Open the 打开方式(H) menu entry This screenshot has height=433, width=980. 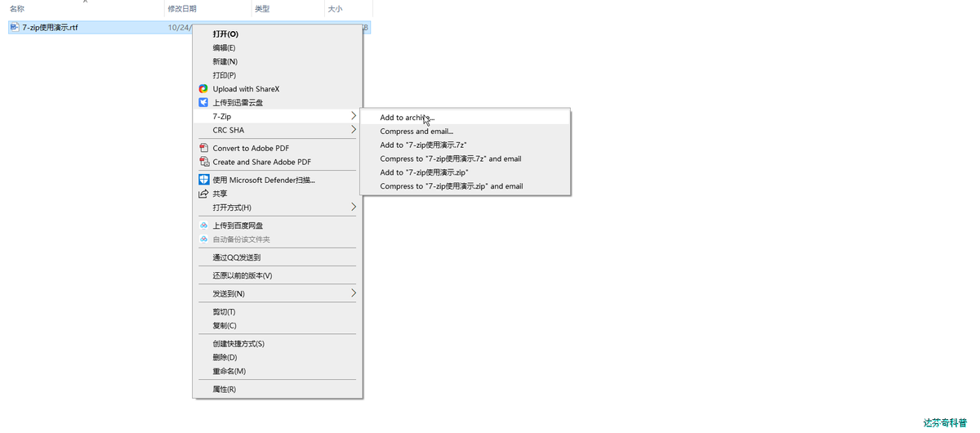[278, 208]
